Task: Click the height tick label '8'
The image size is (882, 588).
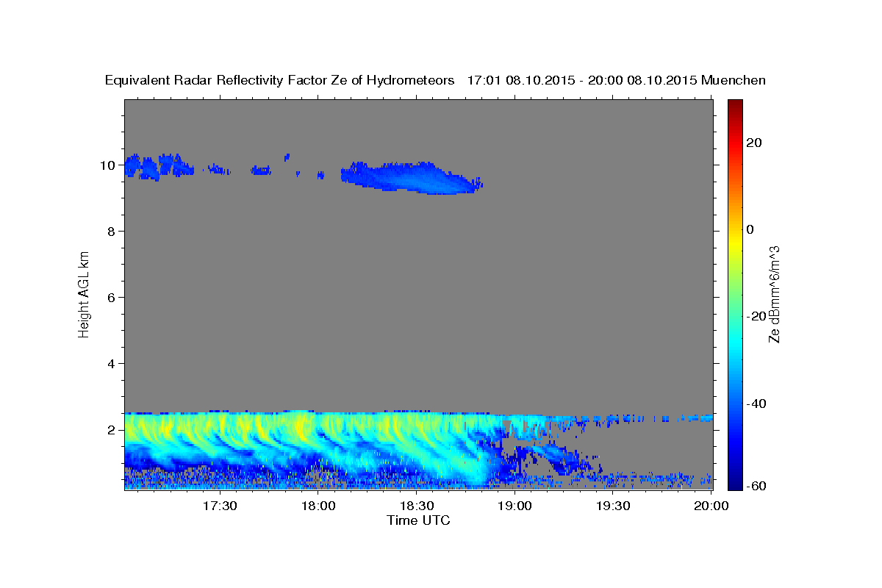Action: (111, 232)
